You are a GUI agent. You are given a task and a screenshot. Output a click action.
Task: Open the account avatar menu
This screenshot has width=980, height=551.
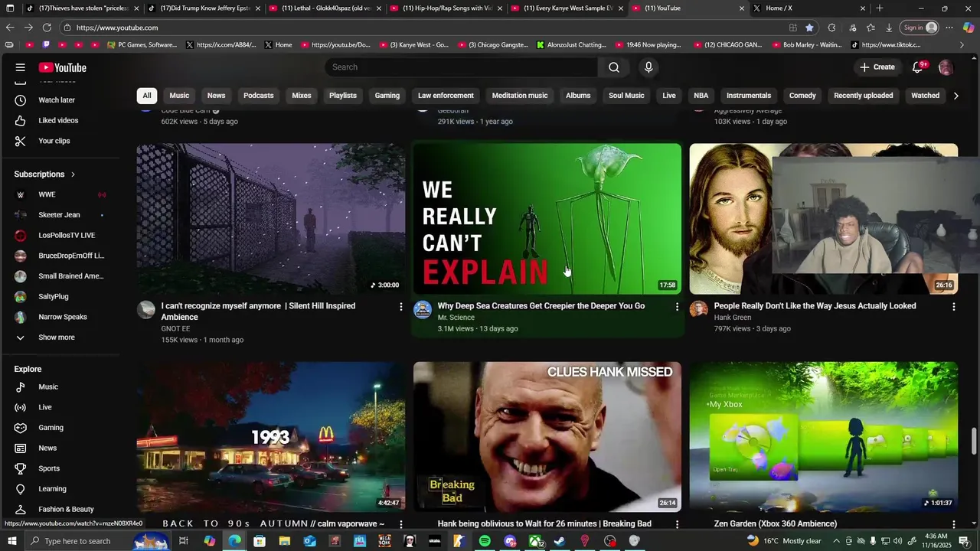[x=946, y=67]
